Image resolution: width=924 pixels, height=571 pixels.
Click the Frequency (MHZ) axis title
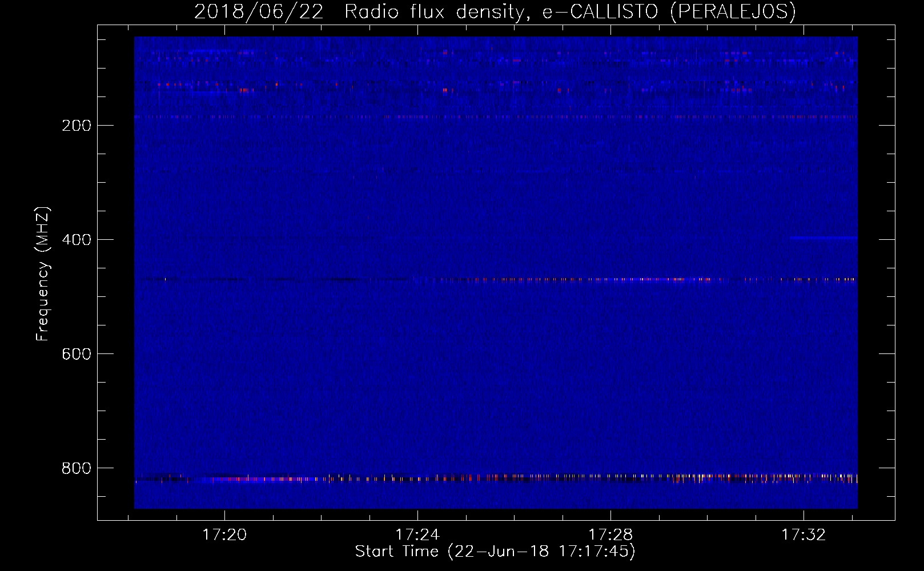point(43,274)
